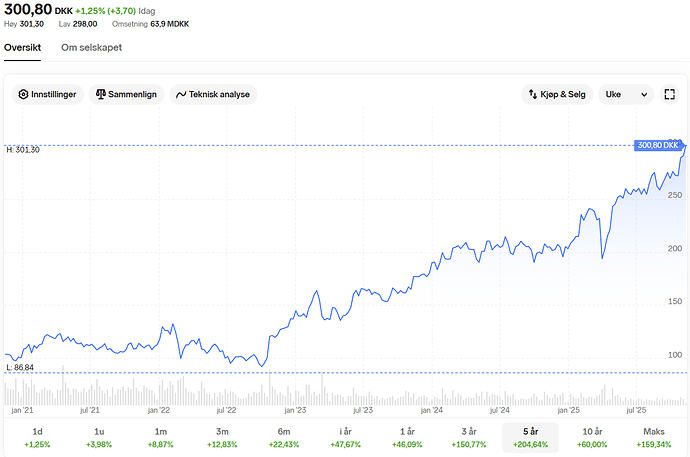
Task: Click the 300,80 DKK price label
Action: pyautogui.click(x=659, y=145)
